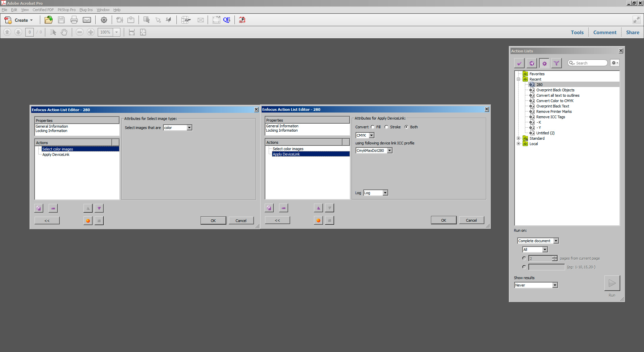Open the Select images that are dropdown
The height and width of the screenshot is (352, 644).
coord(178,128)
